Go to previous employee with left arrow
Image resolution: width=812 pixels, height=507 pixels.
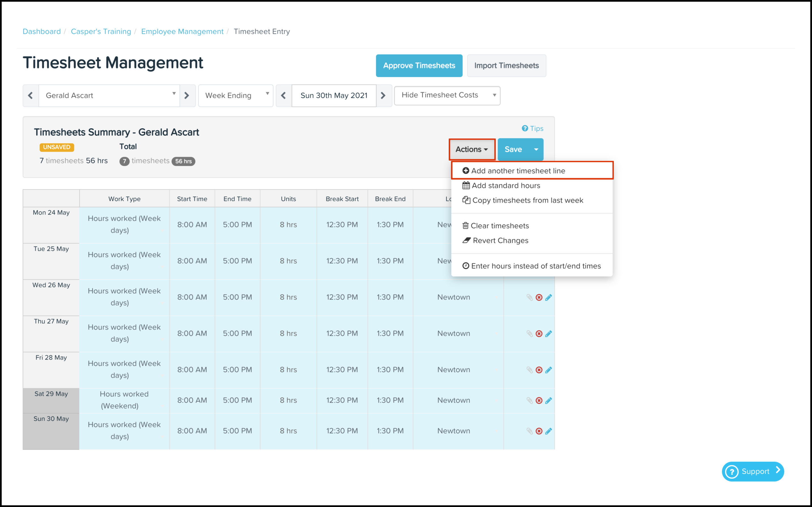[x=31, y=95]
